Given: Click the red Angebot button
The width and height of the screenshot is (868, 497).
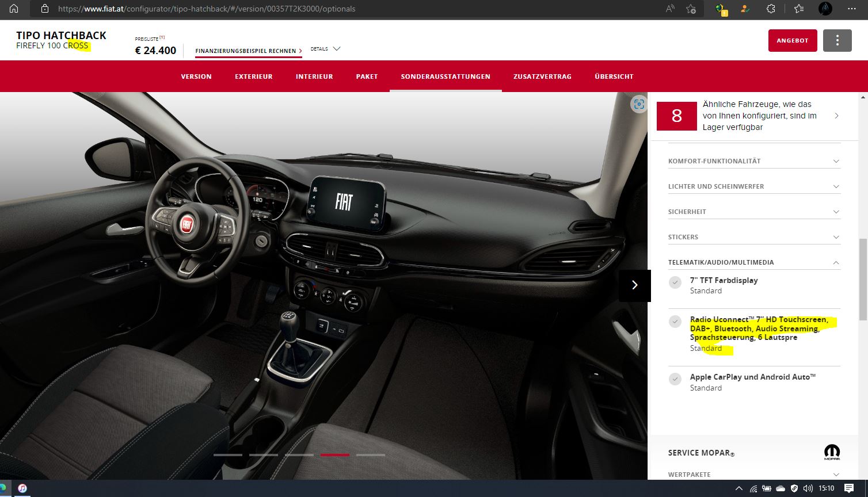Looking at the screenshot, I should coord(792,40).
